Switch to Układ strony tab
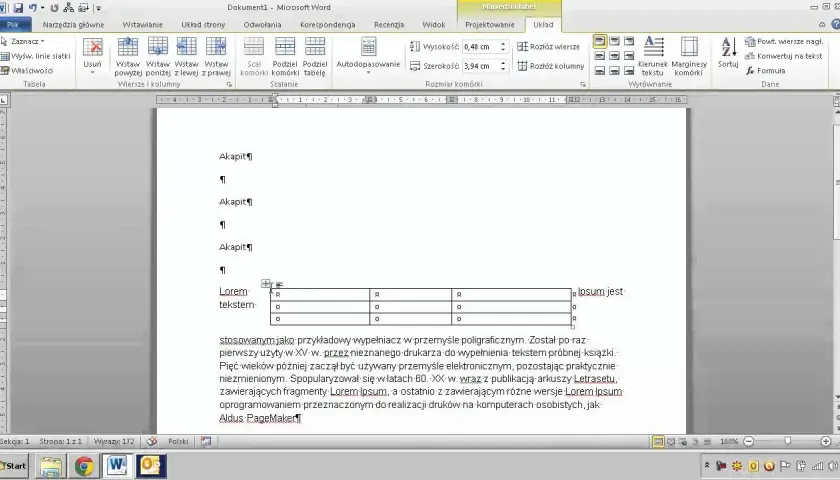The width and height of the screenshot is (840, 480). coord(203,25)
